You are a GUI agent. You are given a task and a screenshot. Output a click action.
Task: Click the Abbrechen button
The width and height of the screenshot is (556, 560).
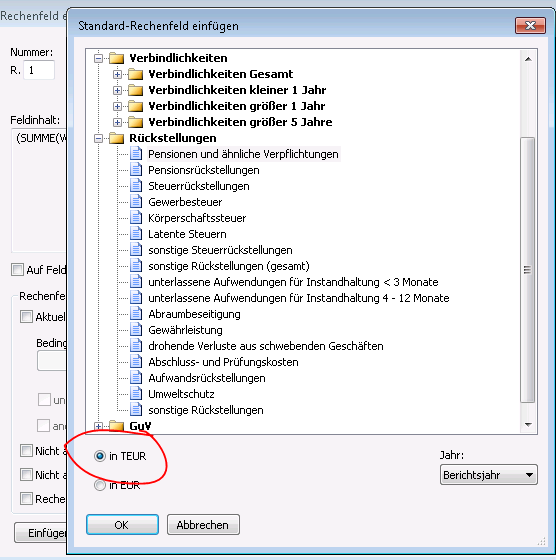pos(203,525)
